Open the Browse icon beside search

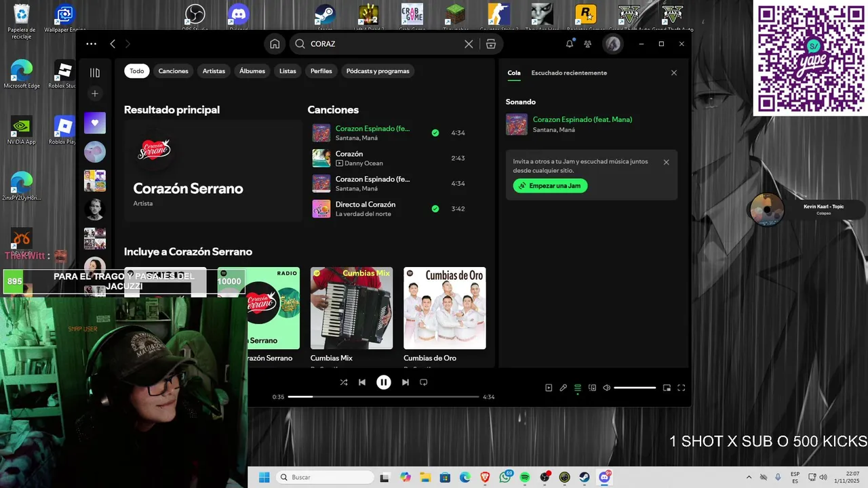tap(491, 44)
